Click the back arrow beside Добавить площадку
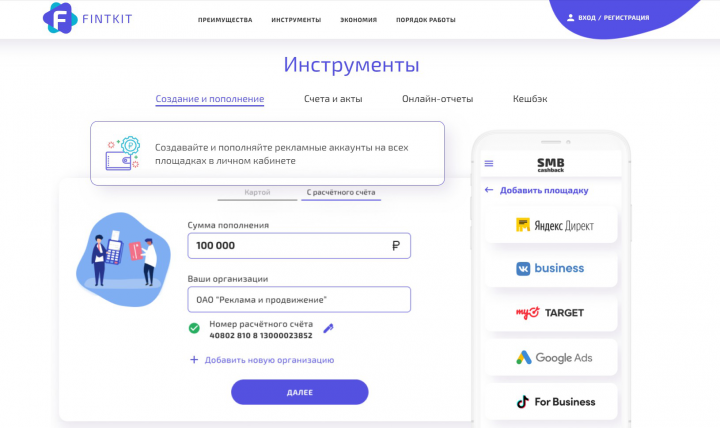720x428 pixels. click(489, 190)
